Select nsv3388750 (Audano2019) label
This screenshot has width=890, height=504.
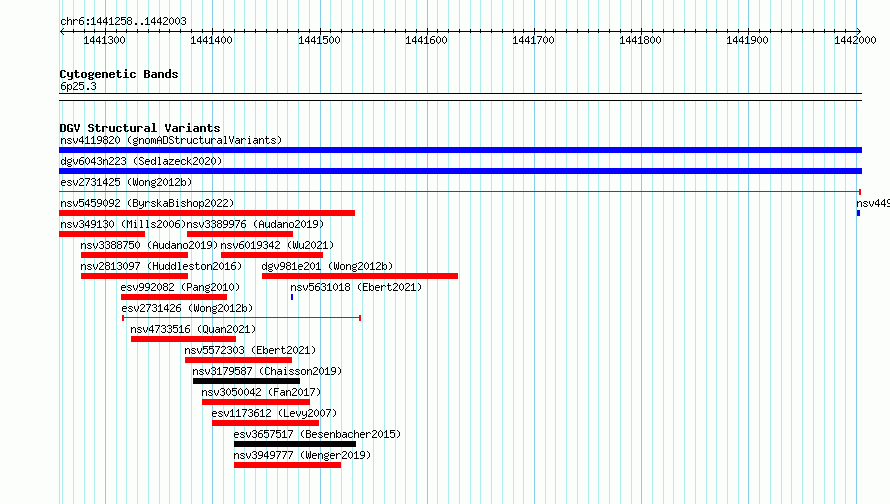149,245
